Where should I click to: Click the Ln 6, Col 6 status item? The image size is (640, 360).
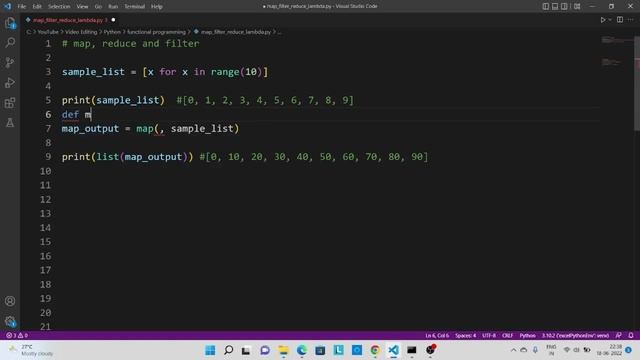point(437,336)
